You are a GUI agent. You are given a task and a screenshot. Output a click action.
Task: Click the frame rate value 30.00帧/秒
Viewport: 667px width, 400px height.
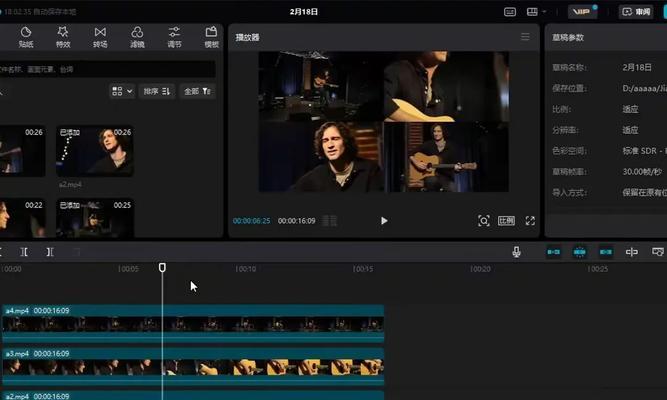coord(642,171)
